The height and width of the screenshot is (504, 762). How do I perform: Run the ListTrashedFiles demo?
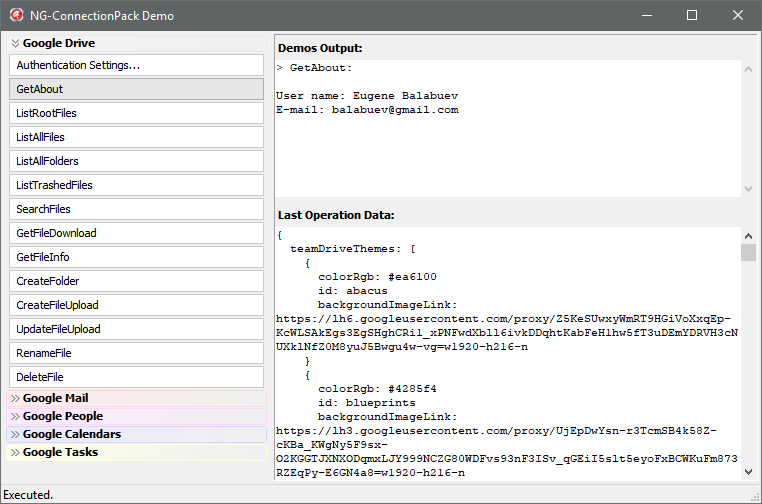tap(137, 185)
